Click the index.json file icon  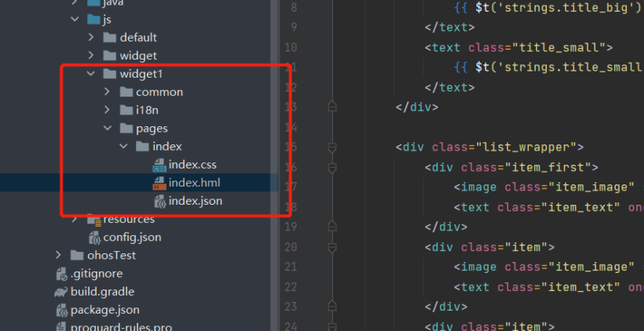159,202
